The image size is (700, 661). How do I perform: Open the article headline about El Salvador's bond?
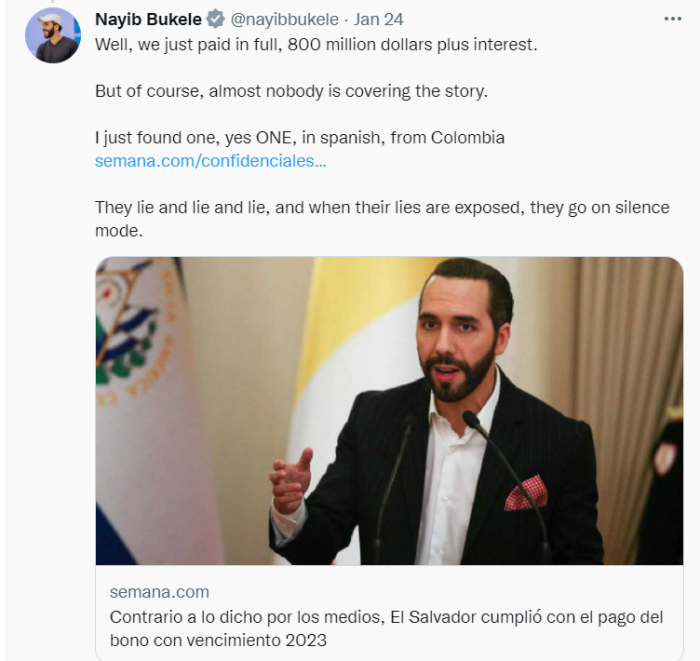[x=385, y=627]
